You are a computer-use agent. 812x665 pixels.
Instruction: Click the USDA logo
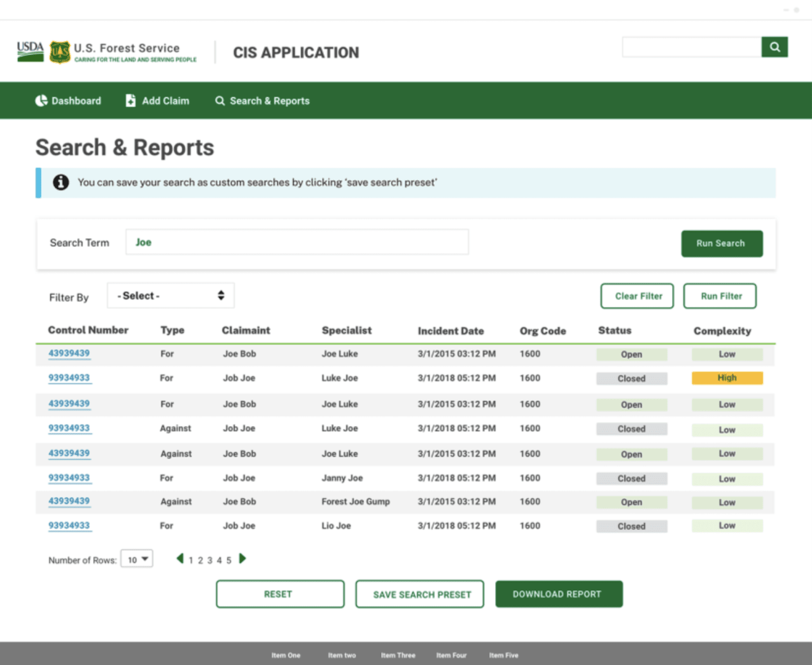pyautogui.click(x=30, y=51)
